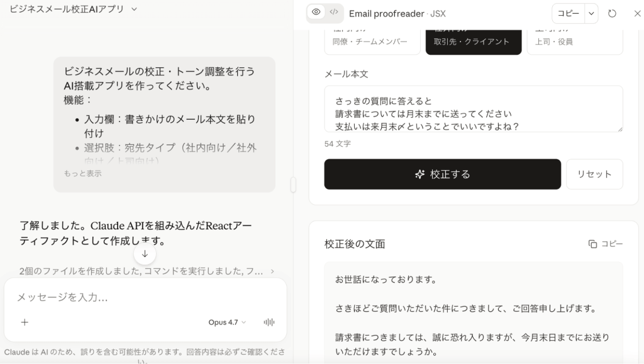Image resolution: width=644 pixels, height=364 pixels.
Task: Expand the 2個のファイルを作成しました activity summary
Action: [147, 271]
